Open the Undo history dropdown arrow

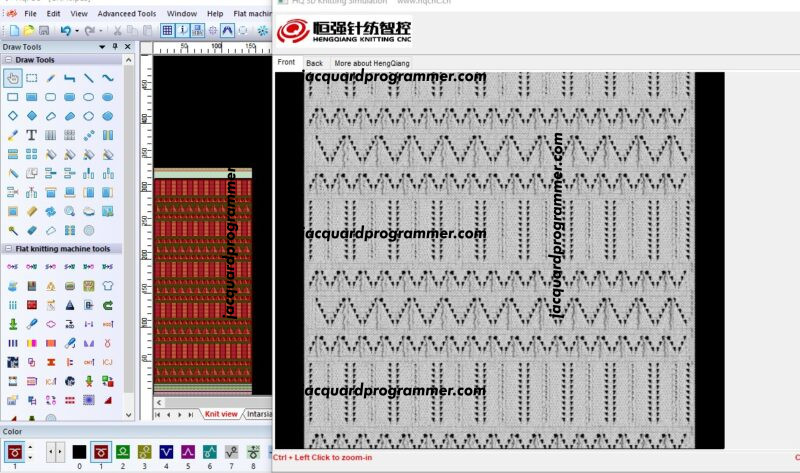click(x=77, y=31)
